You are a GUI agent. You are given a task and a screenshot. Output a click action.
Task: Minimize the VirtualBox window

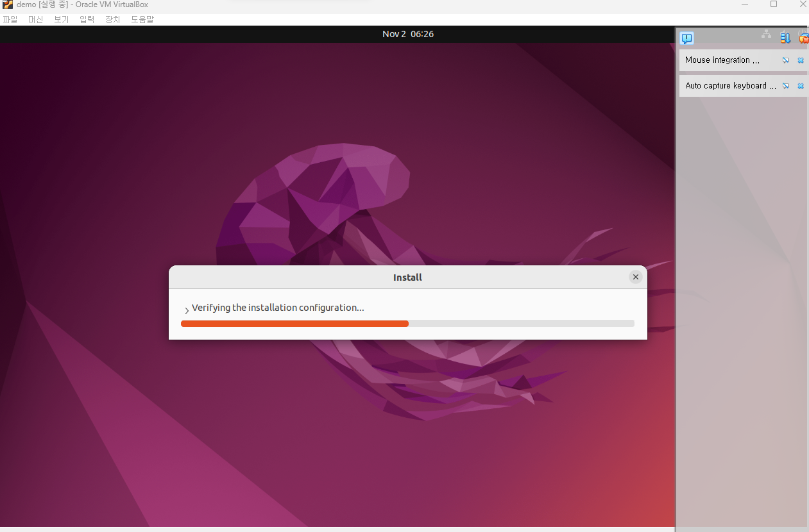click(744, 4)
